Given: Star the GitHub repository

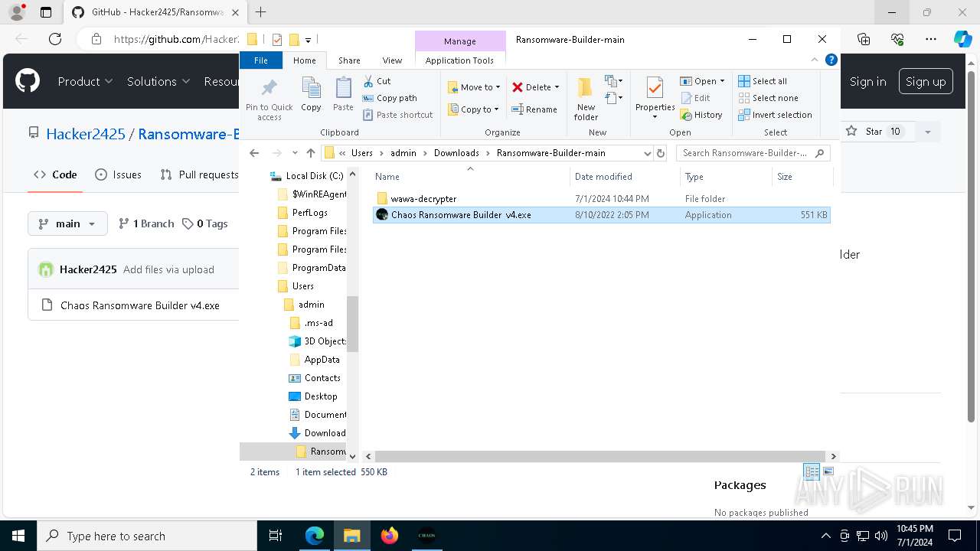Looking at the screenshot, I should point(874,132).
